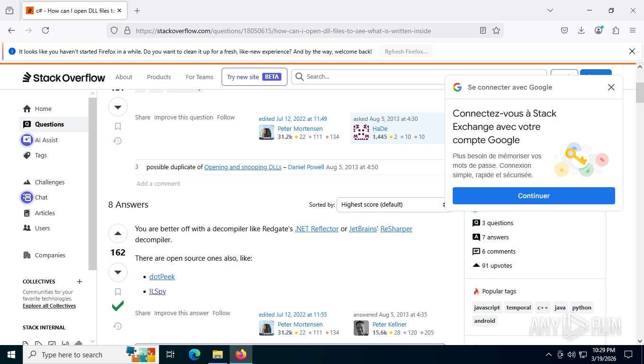
Task: Add a collective with plus icon
Action: [80, 282]
